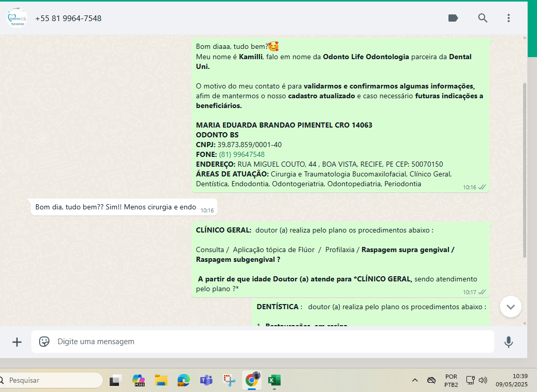
Task: Open network settings tray icon
Action: (x=470, y=380)
